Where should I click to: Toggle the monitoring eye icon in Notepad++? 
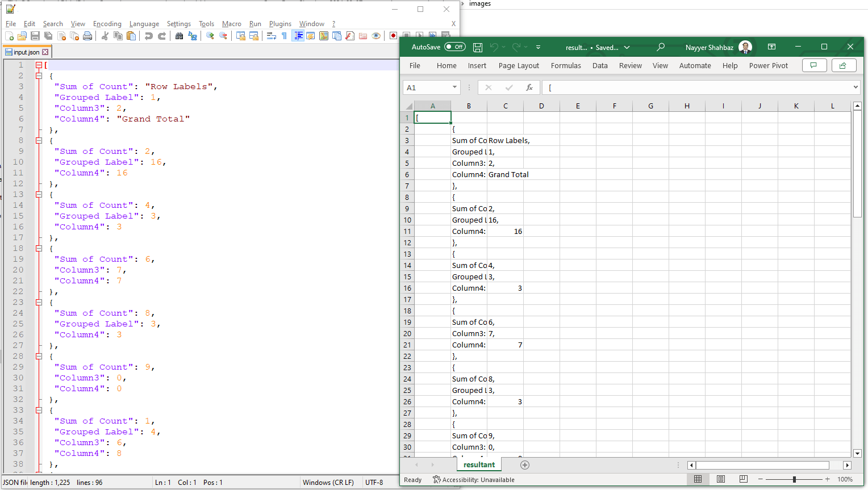[x=377, y=35]
